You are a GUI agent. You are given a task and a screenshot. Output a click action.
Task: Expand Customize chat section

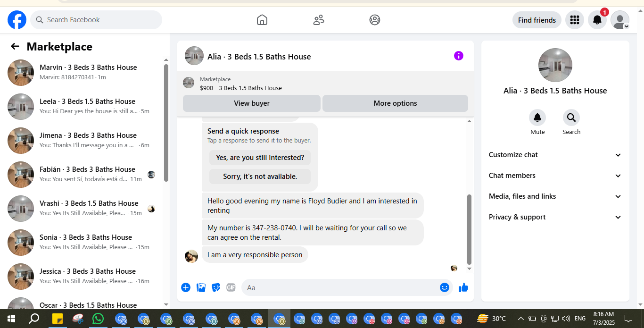tap(555, 155)
